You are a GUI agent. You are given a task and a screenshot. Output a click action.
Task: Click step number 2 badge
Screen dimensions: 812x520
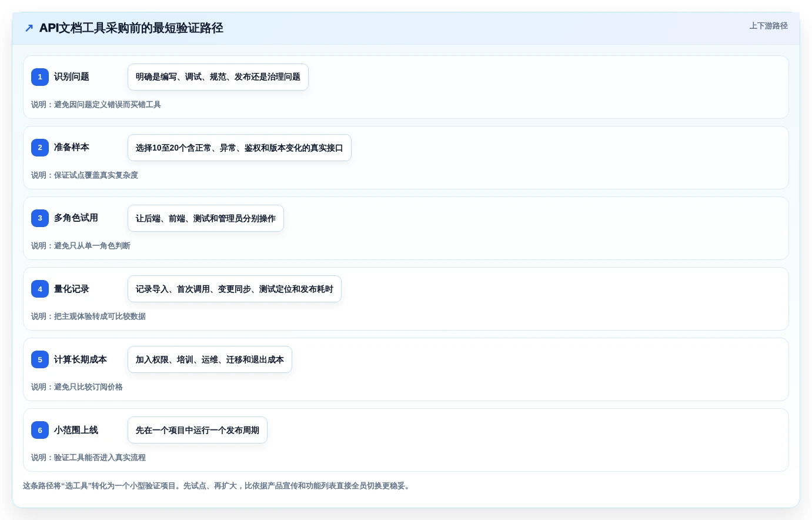pos(40,148)
